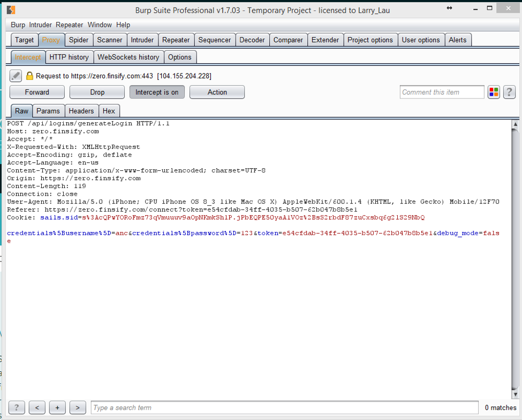Click the pencil edit target icon
Viewport: 522px width, 420px height.
[16, 76]
